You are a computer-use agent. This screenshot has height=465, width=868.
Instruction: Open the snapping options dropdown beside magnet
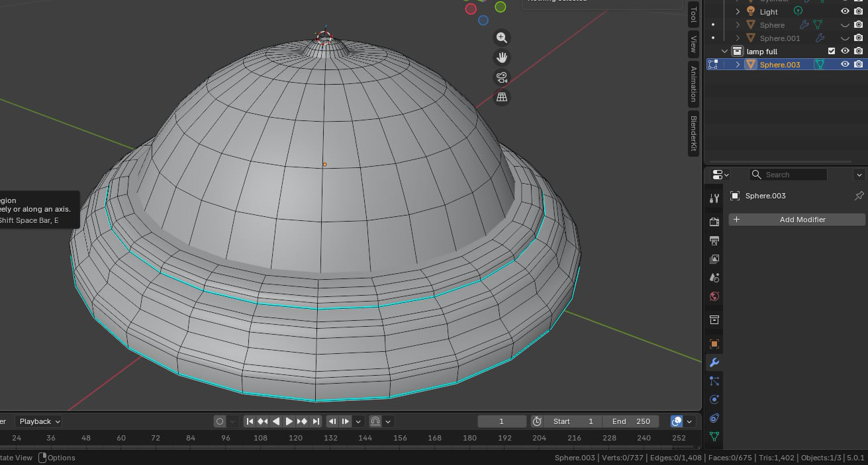(388, 421)
